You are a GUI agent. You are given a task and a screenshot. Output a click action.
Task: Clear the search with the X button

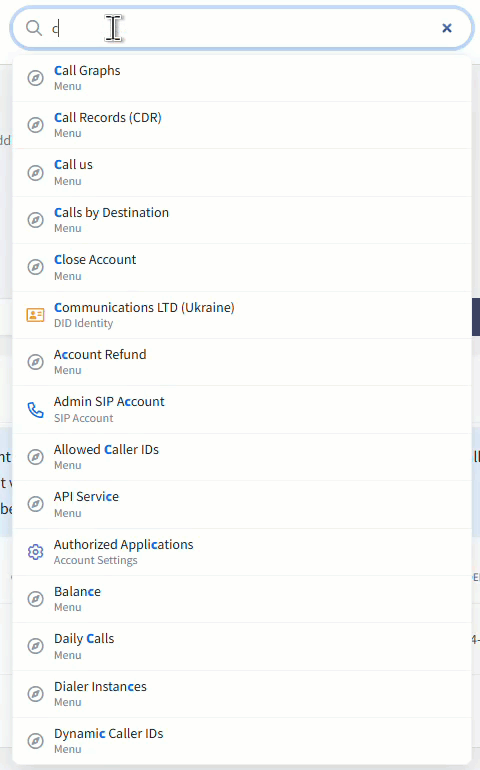(447, 28)
